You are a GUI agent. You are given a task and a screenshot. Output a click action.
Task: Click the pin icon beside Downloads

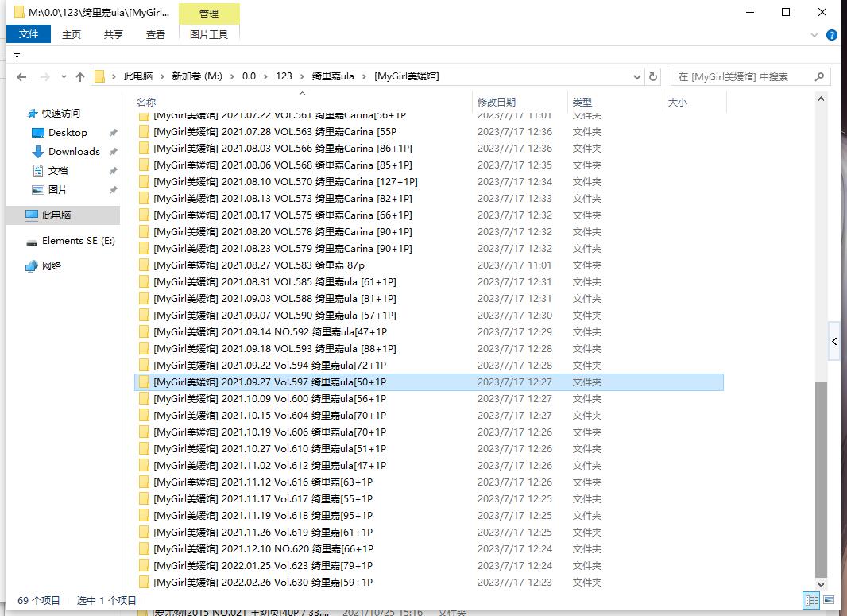113,152
